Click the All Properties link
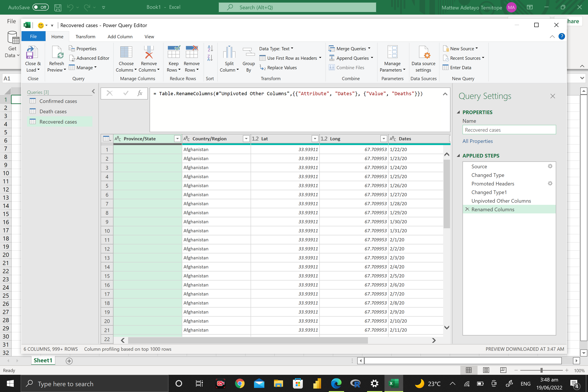 [x=478, y=141]
